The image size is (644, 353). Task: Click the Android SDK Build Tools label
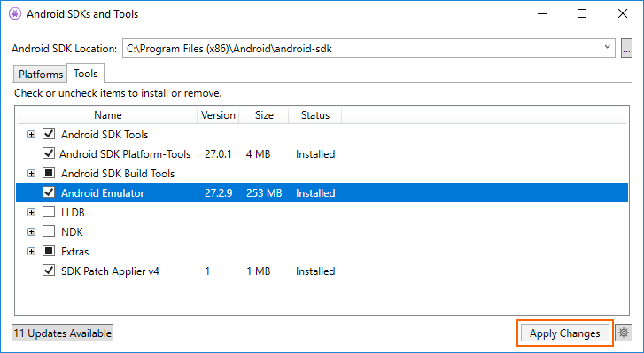118,174
